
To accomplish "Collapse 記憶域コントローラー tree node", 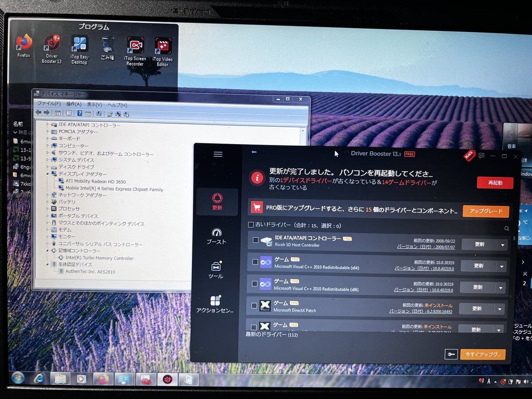I will [48, 251].
